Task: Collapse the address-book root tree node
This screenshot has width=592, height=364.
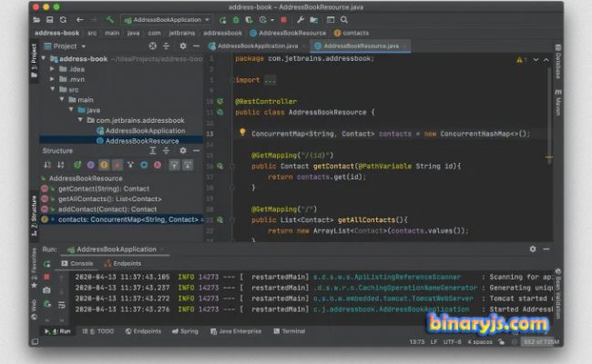Action: click(45, 59)
